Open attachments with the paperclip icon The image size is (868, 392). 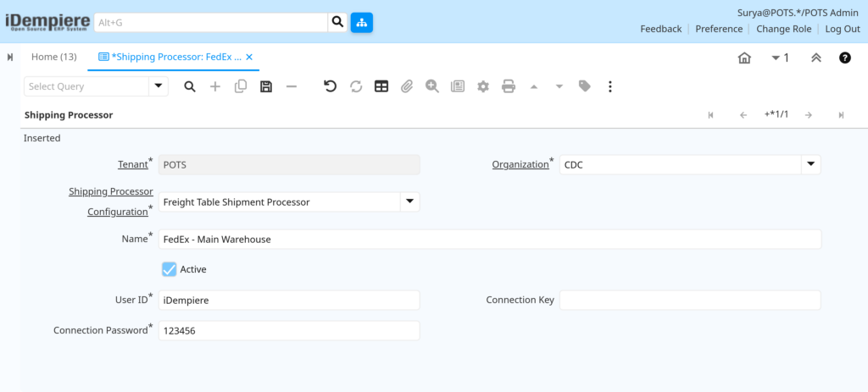[407, 86]
